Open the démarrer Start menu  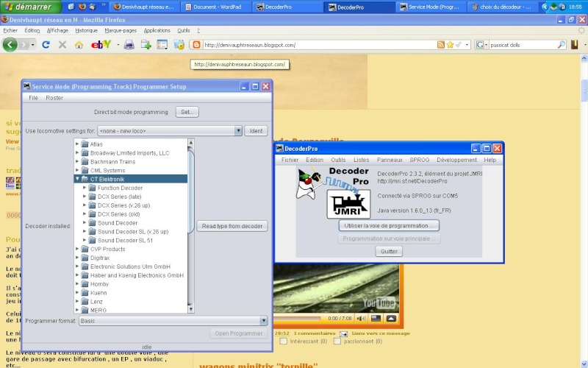[30, 7]
